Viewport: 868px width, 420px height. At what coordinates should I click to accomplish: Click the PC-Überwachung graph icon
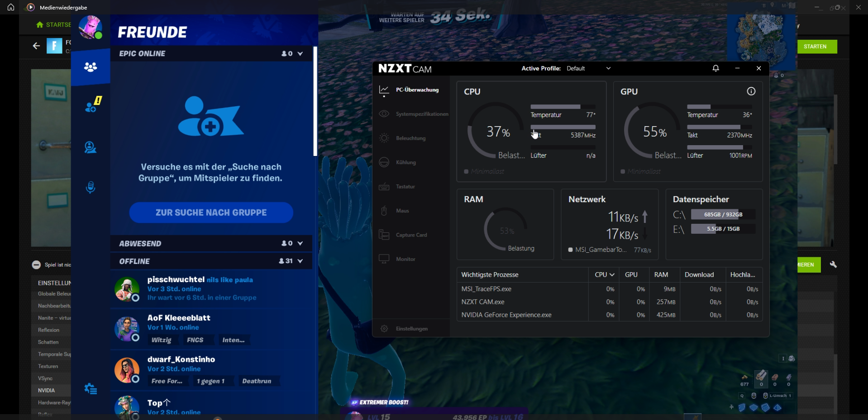[384, 90]
